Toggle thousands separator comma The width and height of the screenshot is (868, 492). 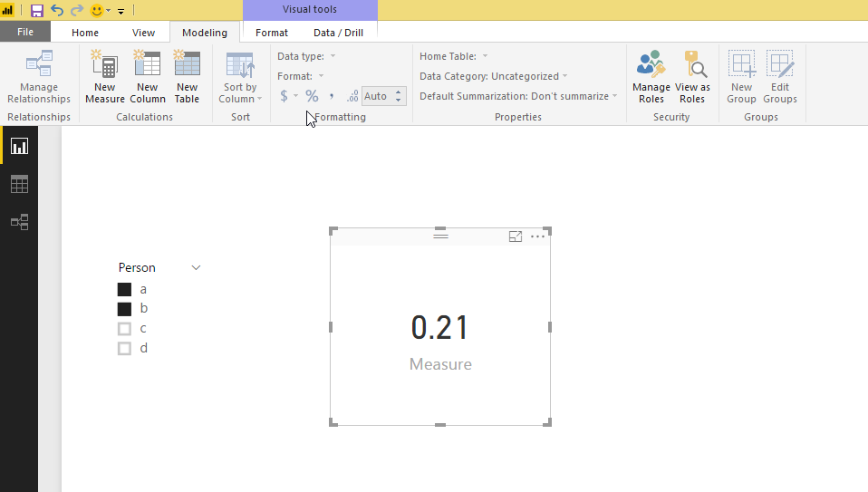pos(332,96)
